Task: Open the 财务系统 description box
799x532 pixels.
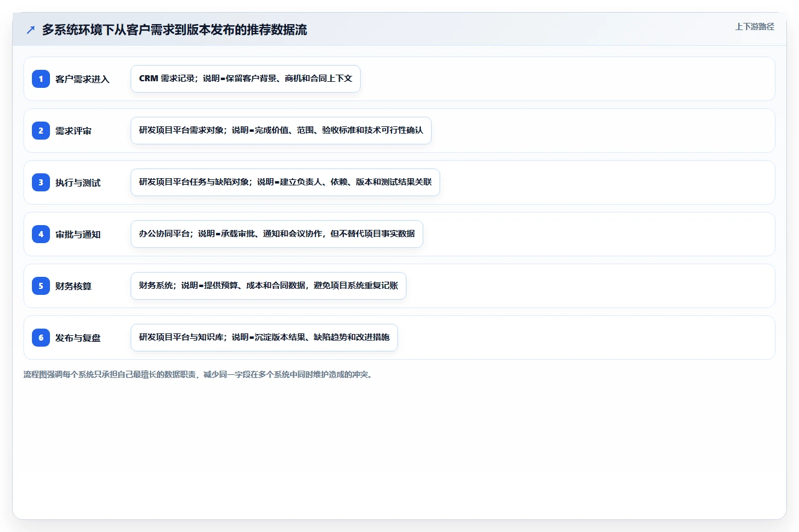Action: pyautogui.click(x=269, y=286)
